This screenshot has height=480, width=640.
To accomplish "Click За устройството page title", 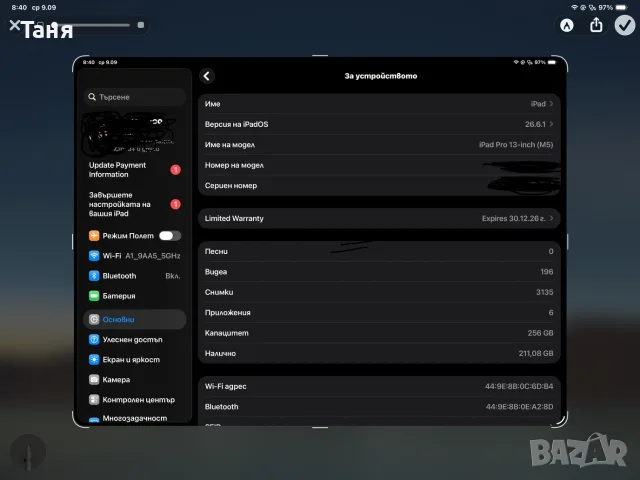I will point(380,76).
